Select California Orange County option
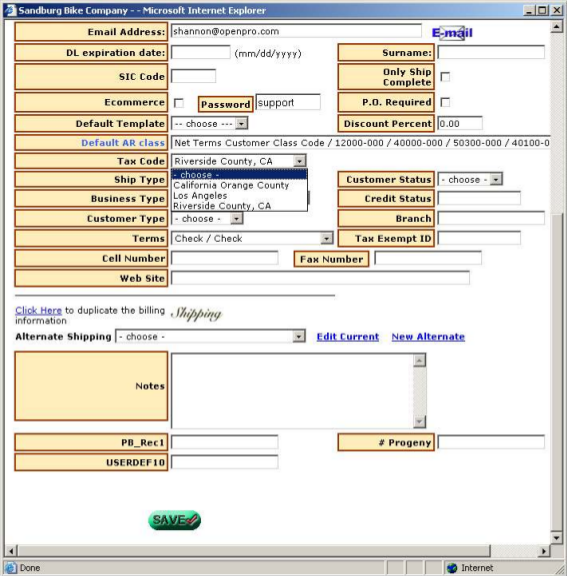 coord(239,185)
